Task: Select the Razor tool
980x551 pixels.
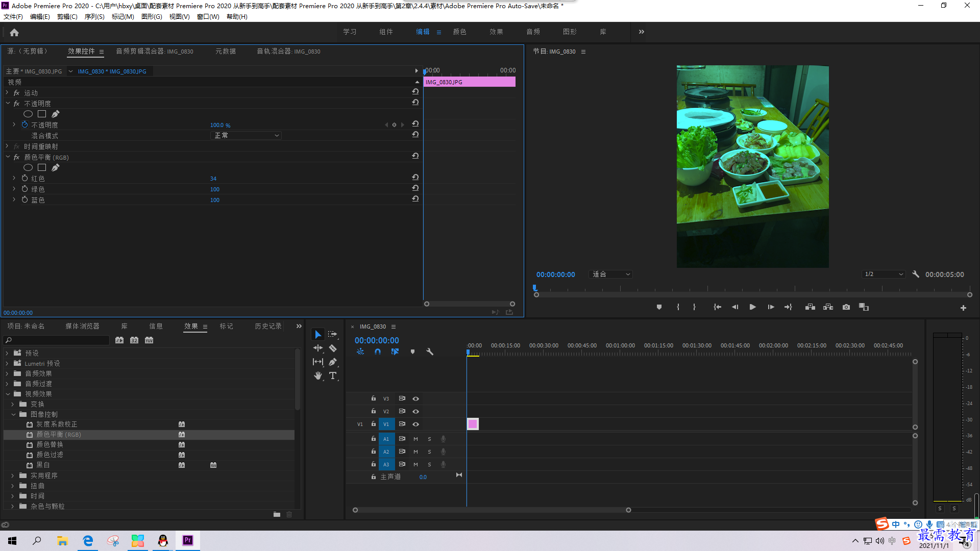Action: pos(333,348)
